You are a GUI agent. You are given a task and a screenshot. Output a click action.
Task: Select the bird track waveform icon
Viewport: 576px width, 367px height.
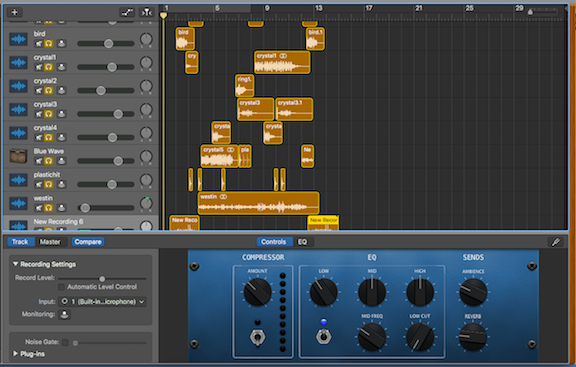pyautogui.click(x=18, y=39)
